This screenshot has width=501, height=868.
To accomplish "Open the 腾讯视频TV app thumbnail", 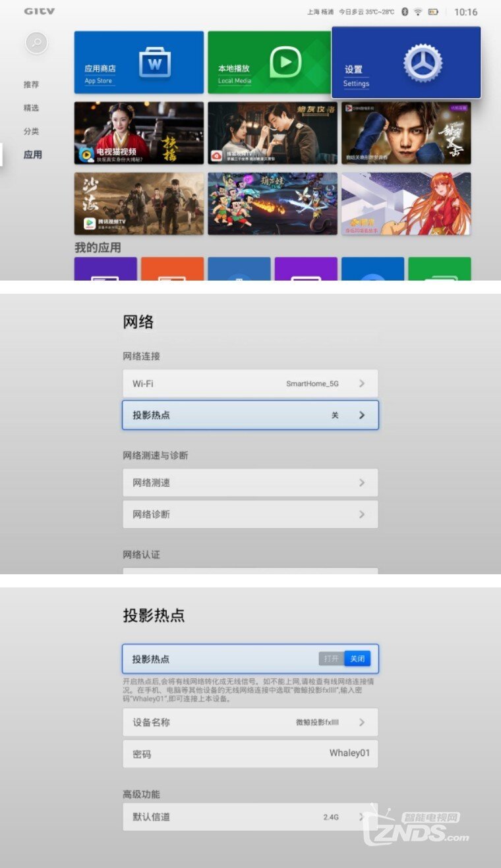I will [x=139, y=203].
